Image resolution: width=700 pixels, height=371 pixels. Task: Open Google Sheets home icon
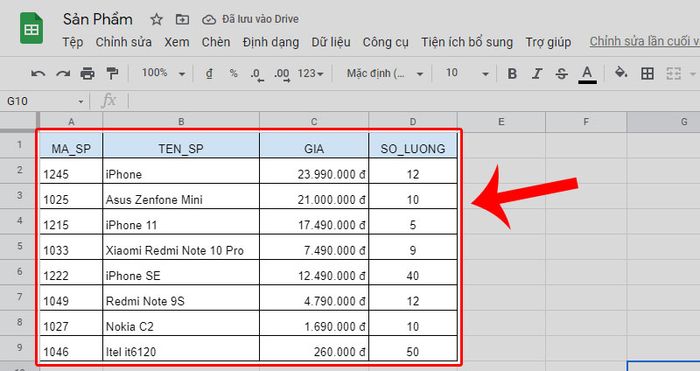[31, 29]
